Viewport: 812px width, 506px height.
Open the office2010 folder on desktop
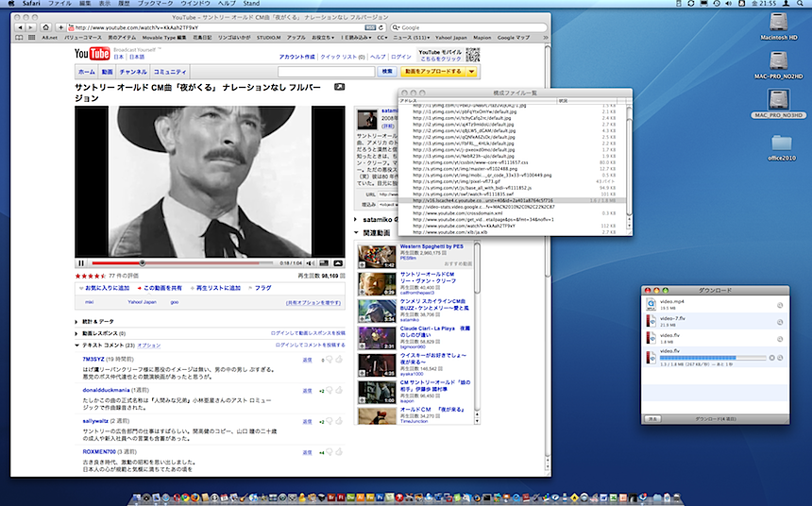781,143
